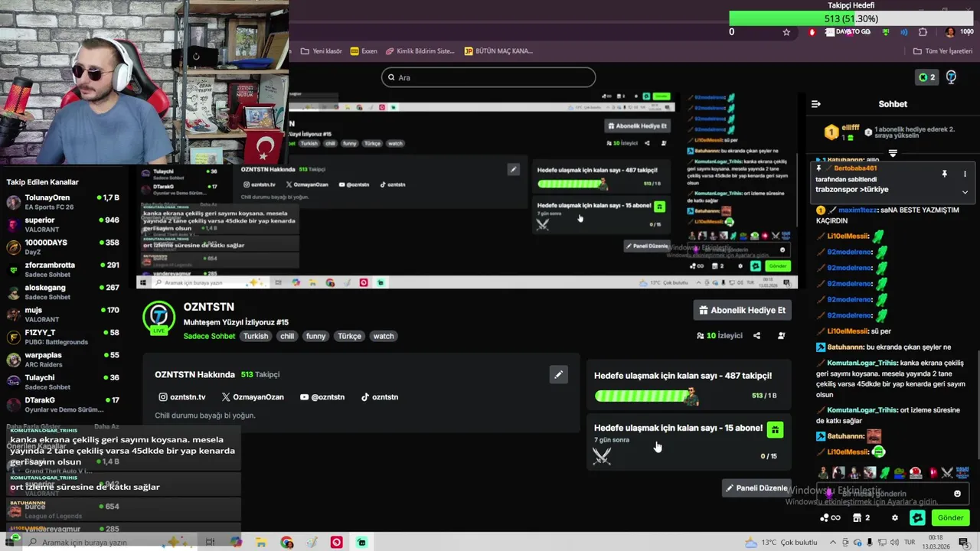Image resolution: width=980 pixels, height=551 pixels.
Task: Click the blue sound-wave extension icon
Action: [x=904, y=32]
